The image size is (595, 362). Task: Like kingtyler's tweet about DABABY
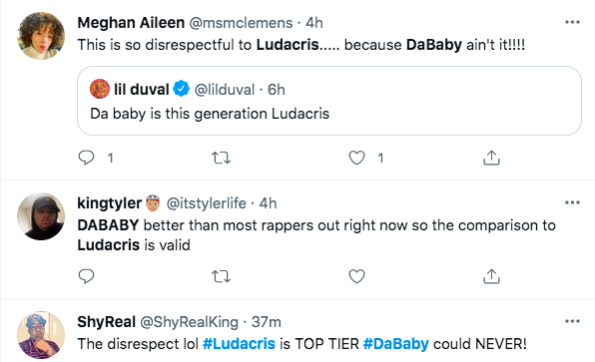point(357,276)
